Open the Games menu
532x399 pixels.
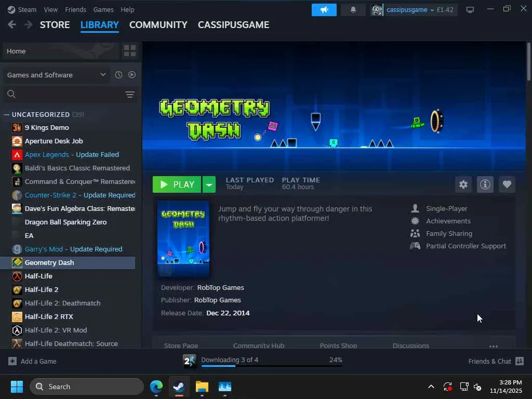103,10
